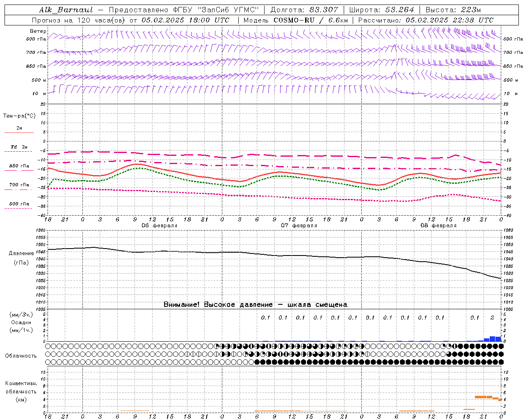This screenshot has height=420, width=525.
Task: Click the Ветер panel label
Action: pyautogui.click(x=38, y=31)
